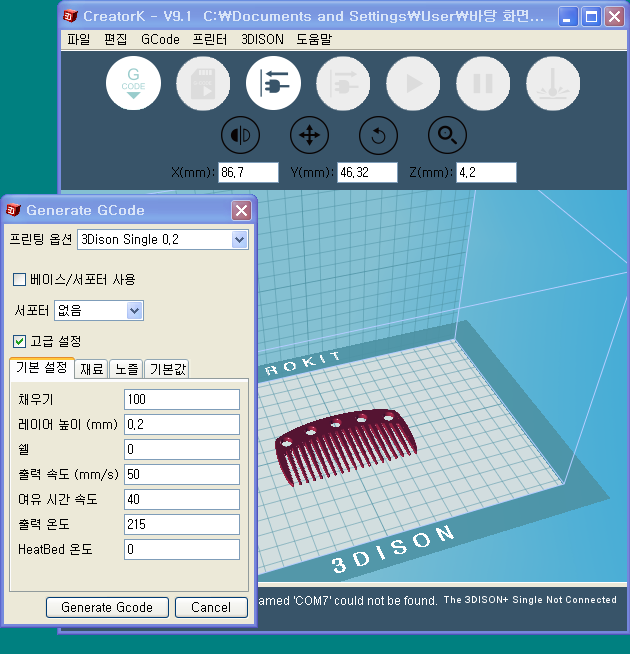The image size is (630, 654).
Task: Switch to the 재료 tab
Action: click(x=91, y=369)
